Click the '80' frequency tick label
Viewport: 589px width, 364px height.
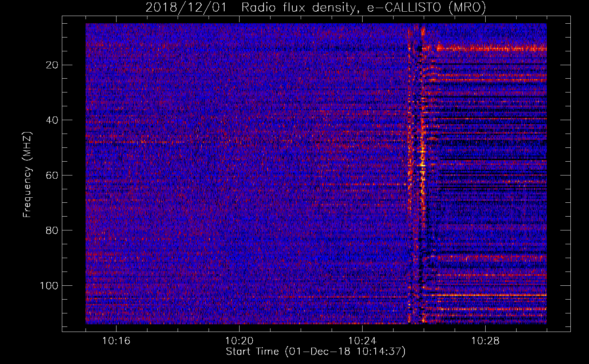[52, 230]
